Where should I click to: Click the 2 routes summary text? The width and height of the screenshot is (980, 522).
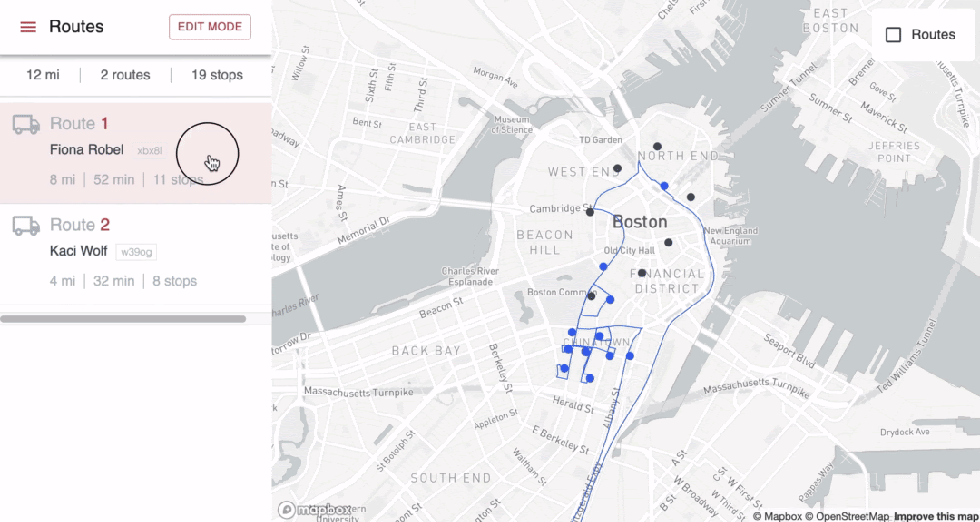pos(125,75)
